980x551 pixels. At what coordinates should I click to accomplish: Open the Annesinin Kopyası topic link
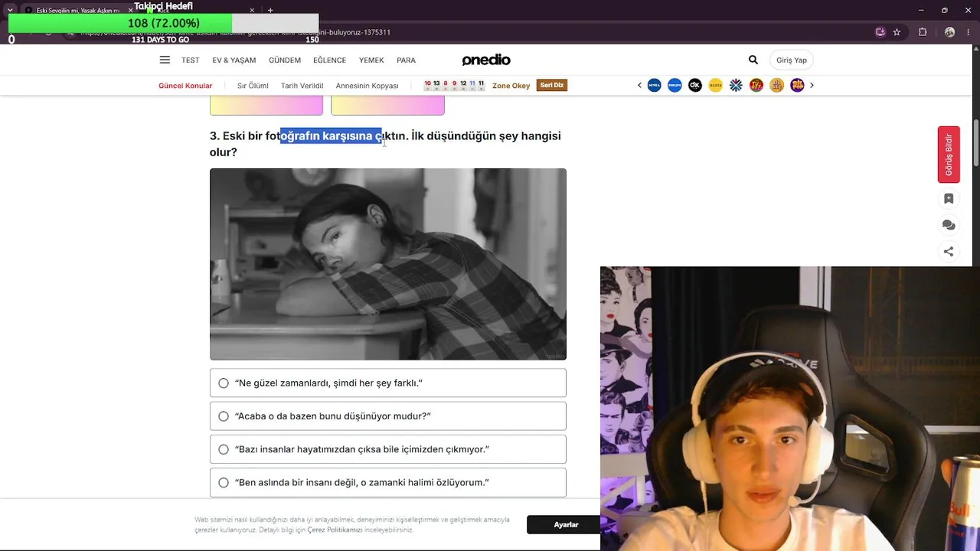tap(367, 86)
